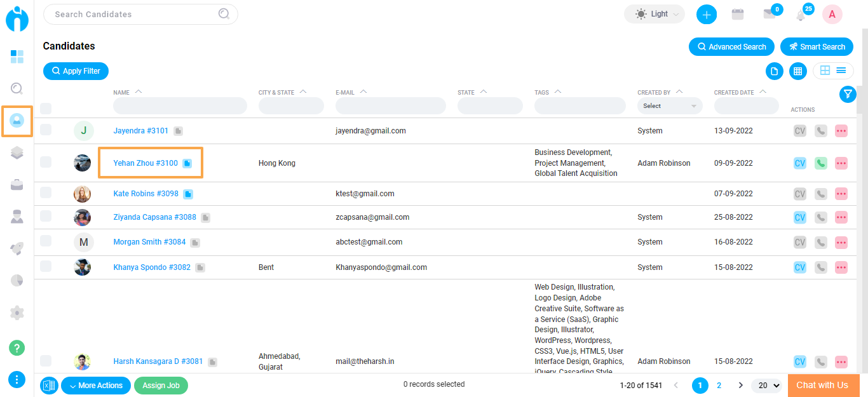Open the Candidates section in the sidebar
The height and width of the screenshot is (397, 868).
17,121
